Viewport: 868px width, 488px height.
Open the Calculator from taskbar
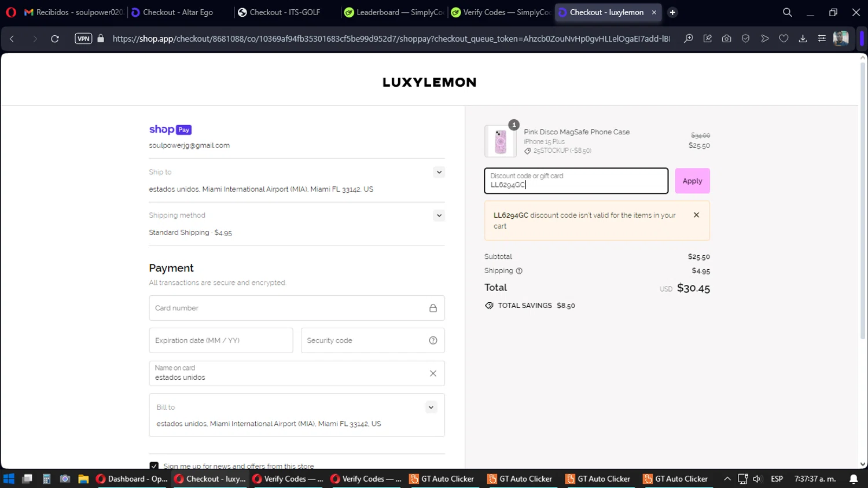tap(46, 479)
